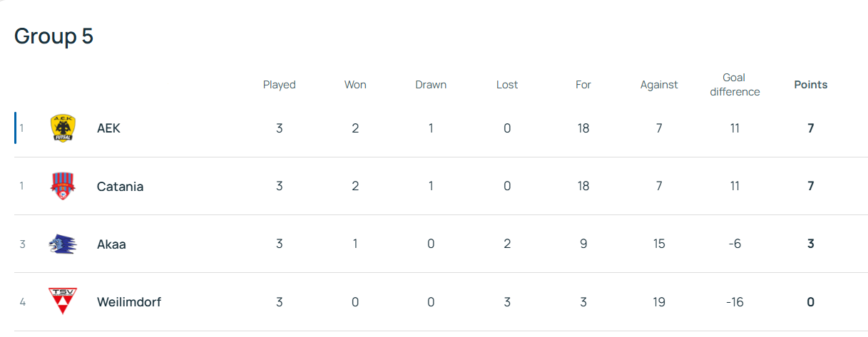This screenshot has width=868, height=337.
Task: Click the AEK Futsal team logo
Action: coord(63,128)
